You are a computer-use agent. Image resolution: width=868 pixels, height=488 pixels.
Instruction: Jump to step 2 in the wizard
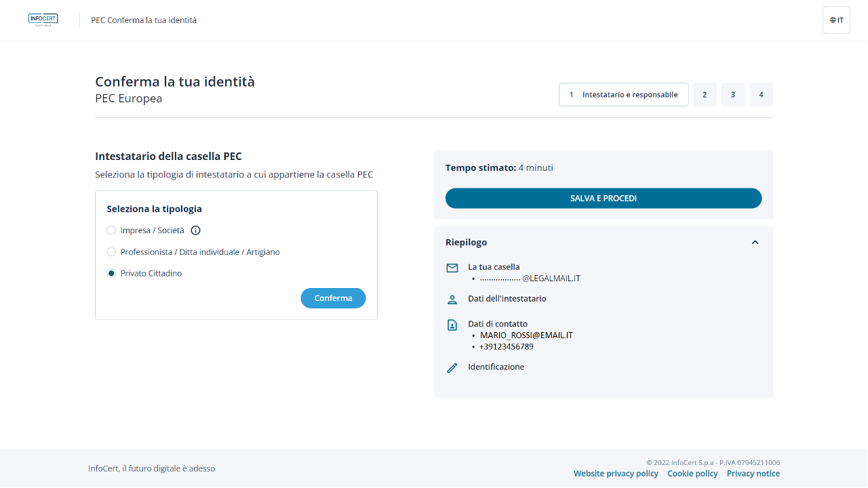click(x=705, y=95)
